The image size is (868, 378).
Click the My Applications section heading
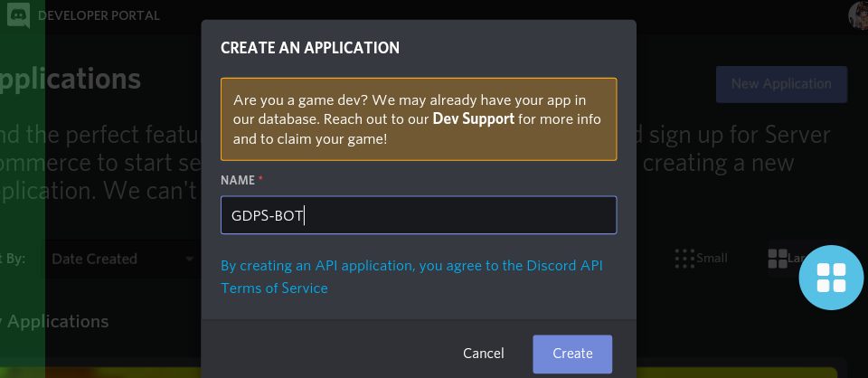(54, 322)
